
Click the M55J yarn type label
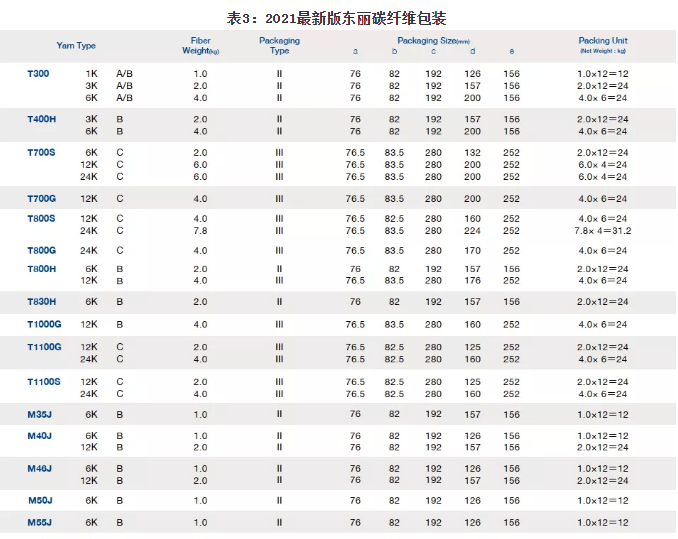coord(39,523)
